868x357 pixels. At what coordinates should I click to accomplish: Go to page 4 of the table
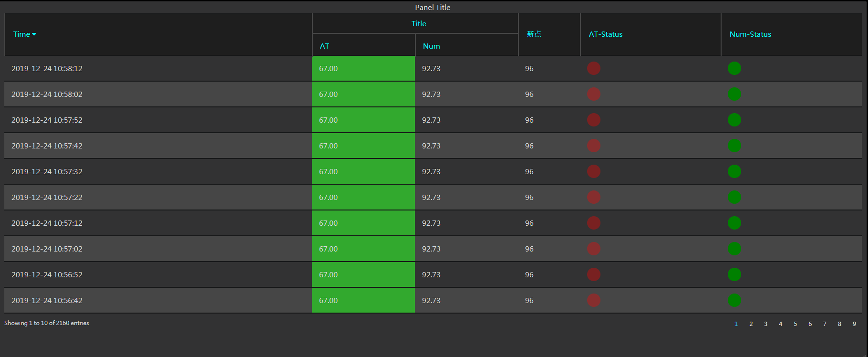point(780,324)
